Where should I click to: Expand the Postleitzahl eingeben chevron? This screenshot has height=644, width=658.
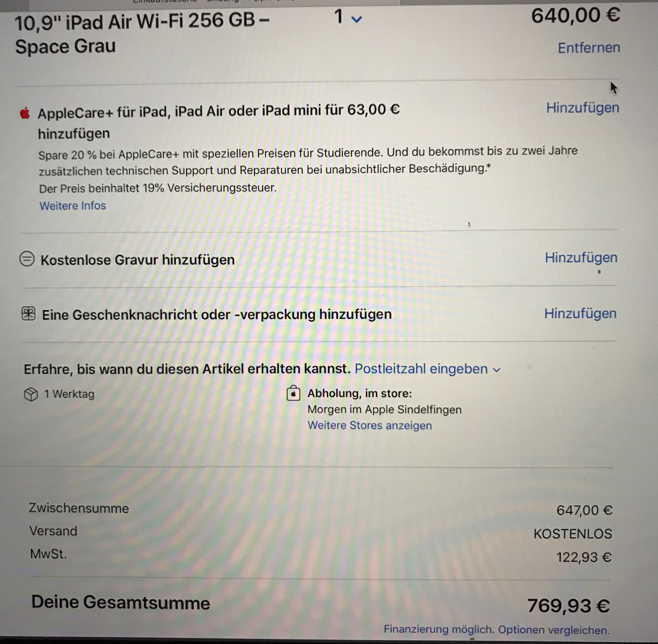click(496, 370)
